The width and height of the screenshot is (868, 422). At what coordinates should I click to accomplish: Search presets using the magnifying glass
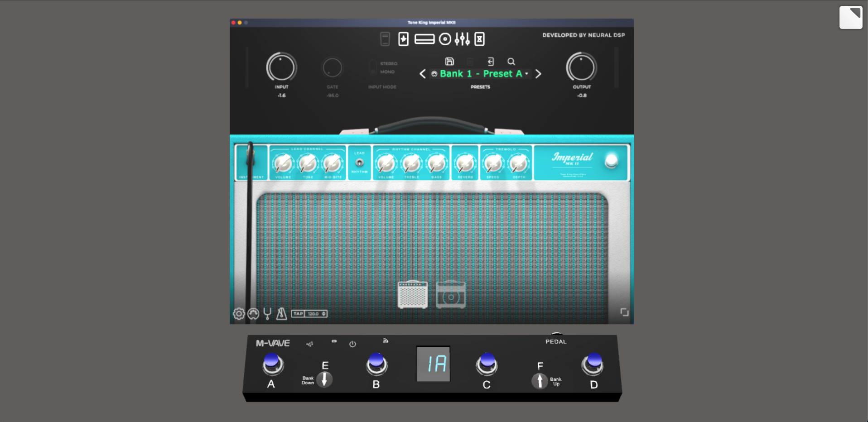[511, 62]
